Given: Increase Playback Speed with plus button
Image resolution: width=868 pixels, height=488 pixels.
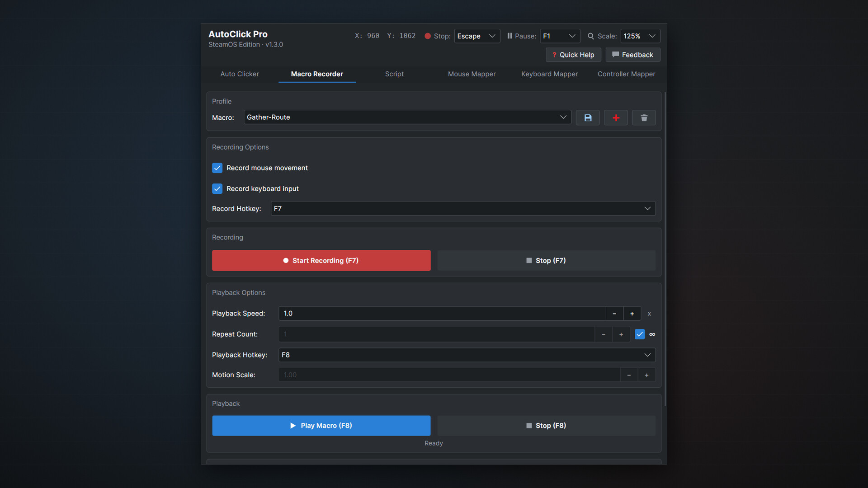Looking at the screenshot, I should pyautogui.click(x=632, y=314).
